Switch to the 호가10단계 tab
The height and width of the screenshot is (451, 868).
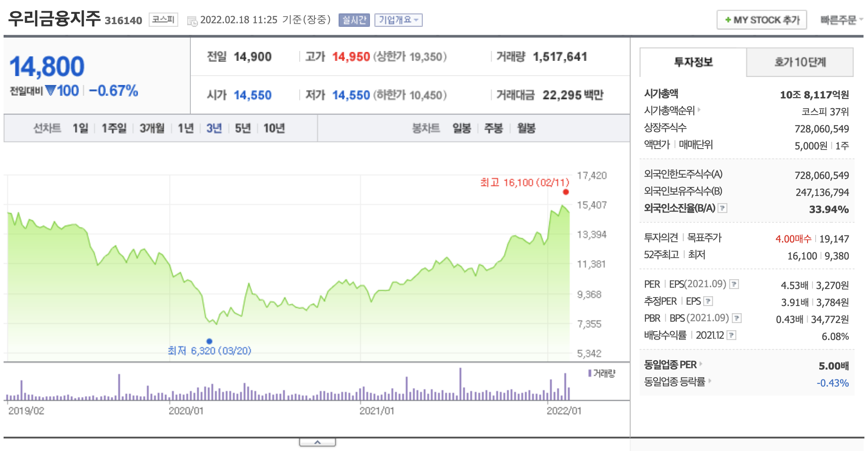pos(800,62)
